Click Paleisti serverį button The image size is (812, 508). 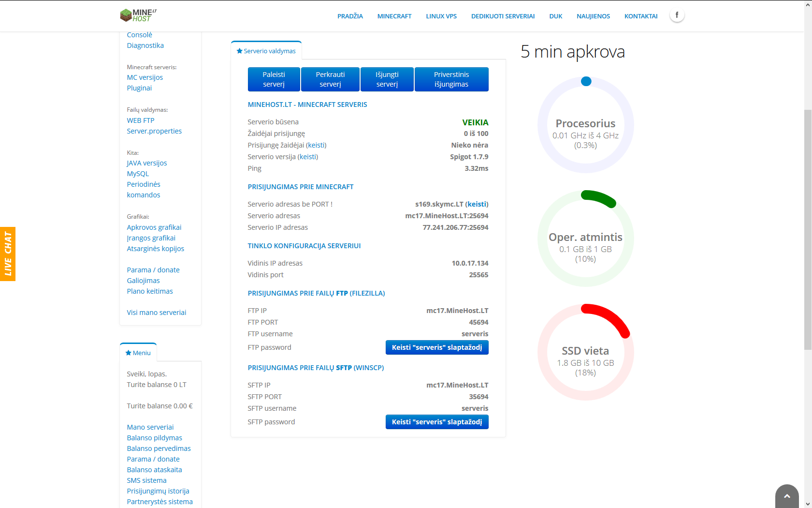tap(274, 79)
